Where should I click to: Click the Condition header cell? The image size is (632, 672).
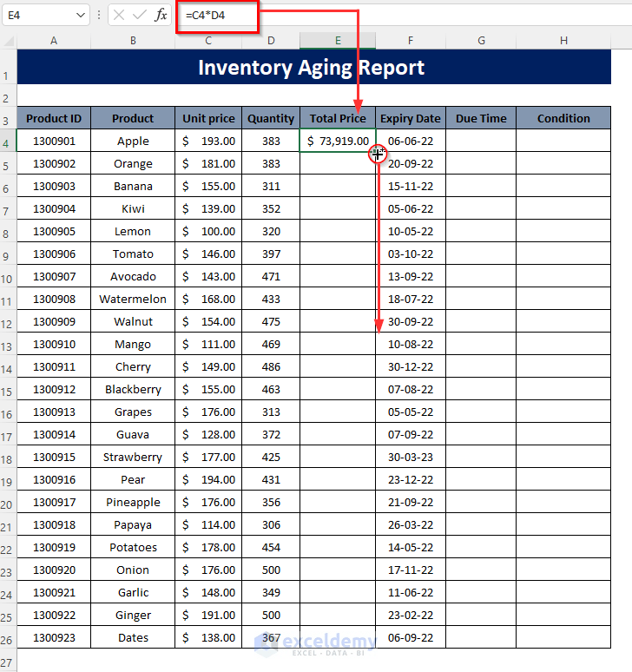pyautogui.click(x=563, y=118)
